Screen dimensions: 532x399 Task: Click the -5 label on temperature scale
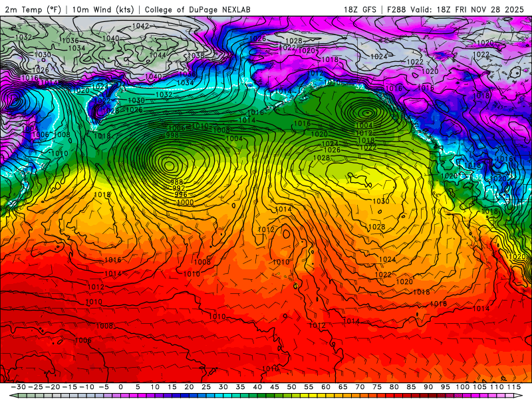click(x=104, y=387)
